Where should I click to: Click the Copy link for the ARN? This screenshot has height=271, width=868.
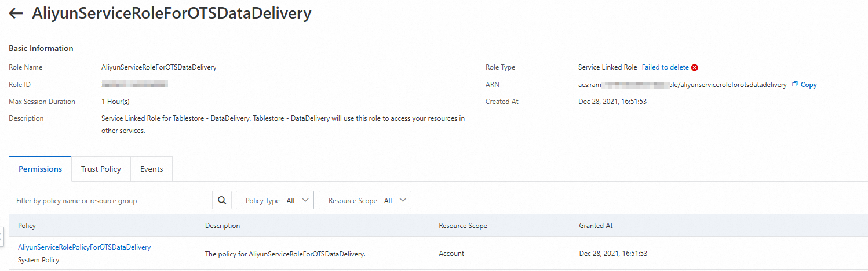point(808,85)
